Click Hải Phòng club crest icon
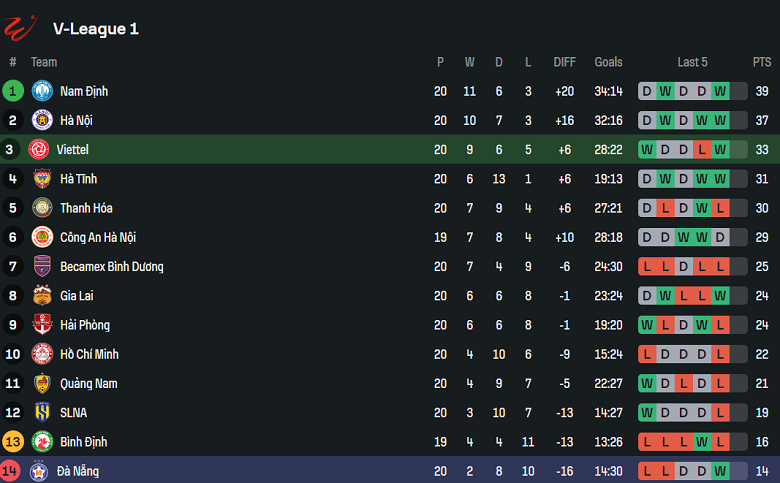This screenshot has height=483, width=780. tap(41, 325)
